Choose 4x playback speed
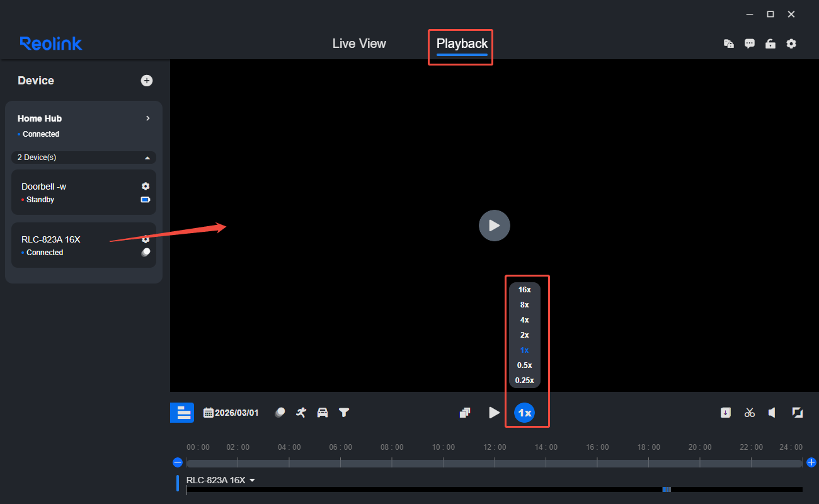The width and height of the screenshot is (819, 504). [x=524, y=320]
